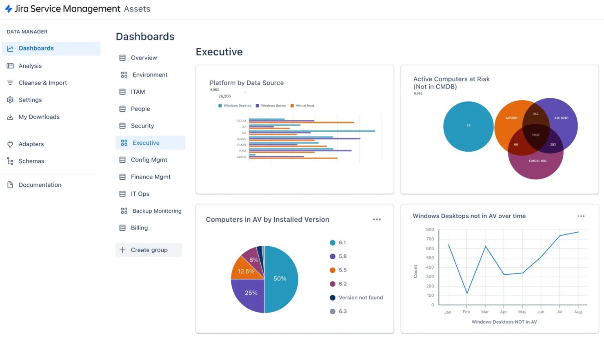This screenshot has height=364, width=604.
Task: Click the Security list icon
Action: (x=122, y=126)
